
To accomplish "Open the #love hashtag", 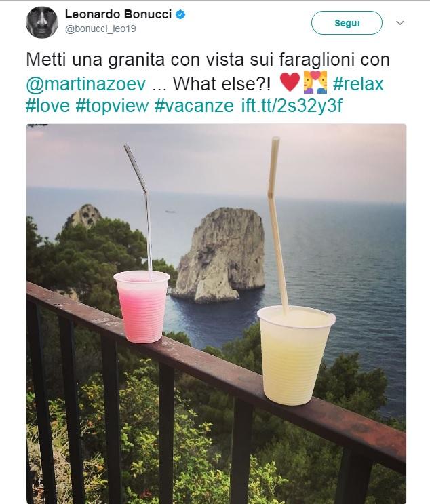I will (47, 105).
